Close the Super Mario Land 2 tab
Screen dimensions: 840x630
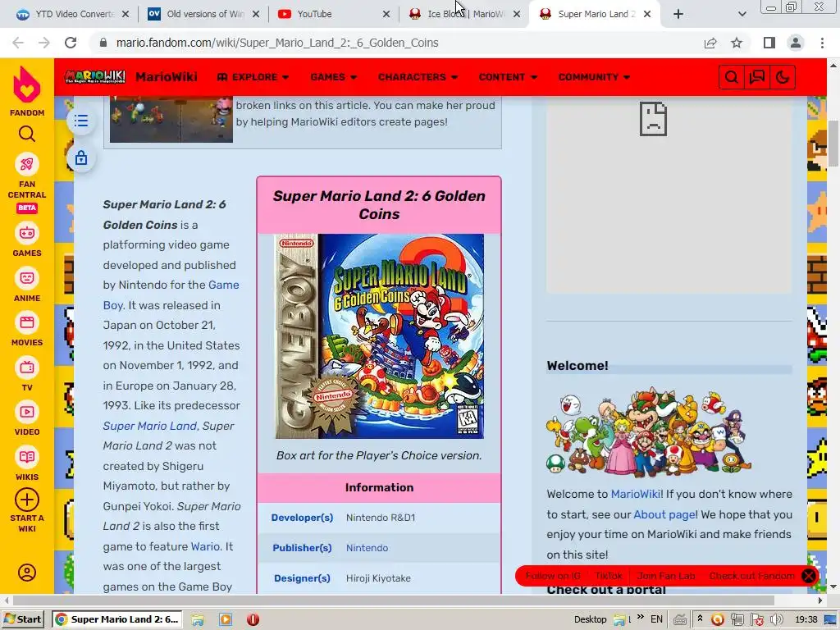tap(647, 14)
